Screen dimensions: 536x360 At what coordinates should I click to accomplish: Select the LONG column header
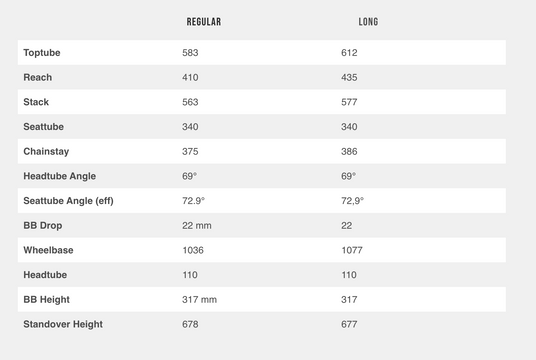coord(368,22)
